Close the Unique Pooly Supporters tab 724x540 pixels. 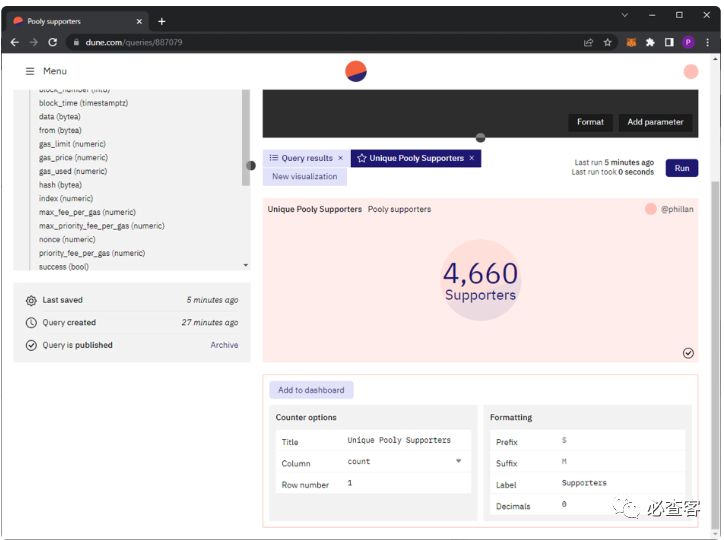pos(471,158)
